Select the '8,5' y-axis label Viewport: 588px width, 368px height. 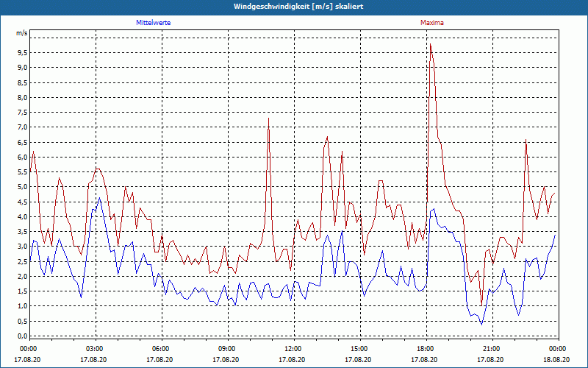coord(23,82)
